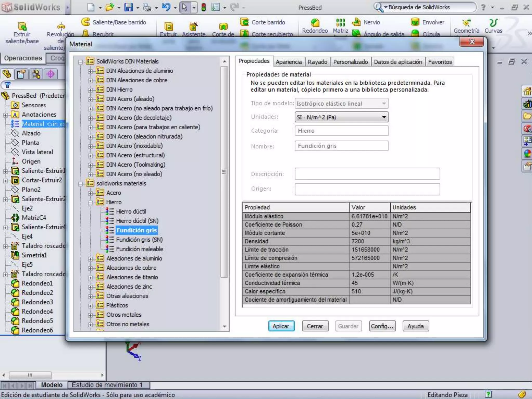Select the Matriz pattern tool icon
Viewport: 532px width, 399px height.
[x=340, y=23]
